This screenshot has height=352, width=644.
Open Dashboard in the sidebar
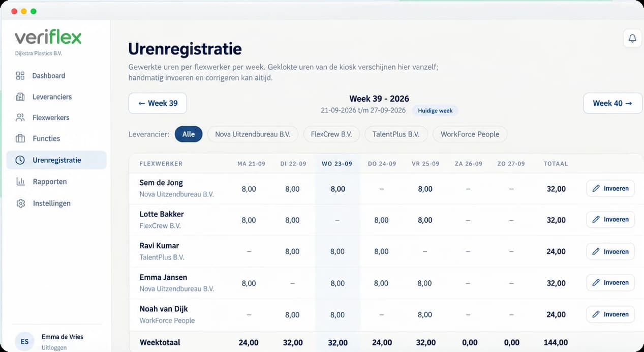click(56, 76)
